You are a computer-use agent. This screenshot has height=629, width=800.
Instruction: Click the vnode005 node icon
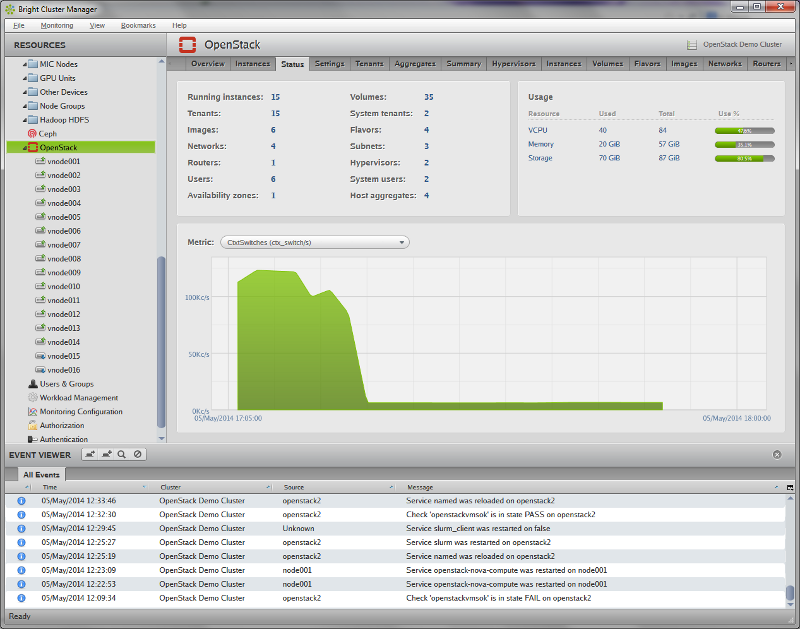[40, 217]
